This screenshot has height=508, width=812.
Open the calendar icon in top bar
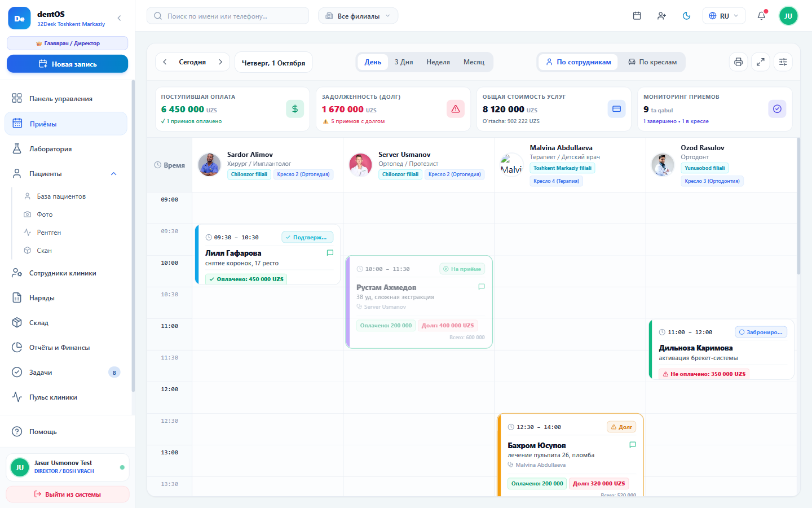(x=637, y=16)
